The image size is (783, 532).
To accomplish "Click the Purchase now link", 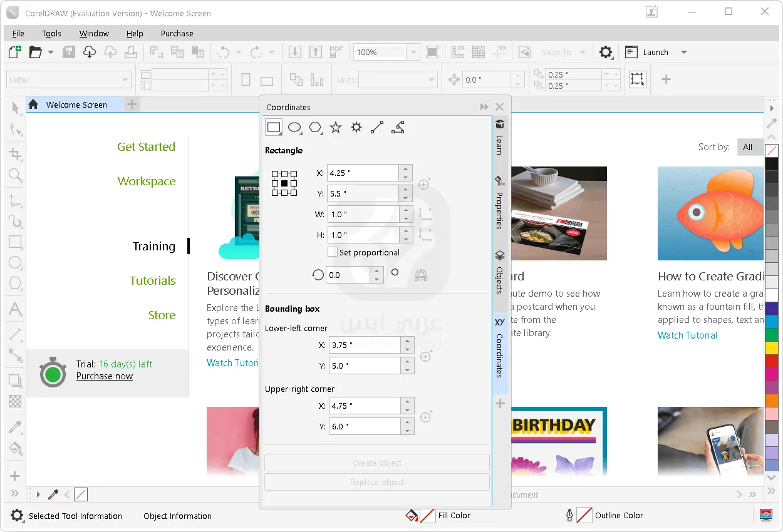I will point(105,376).
